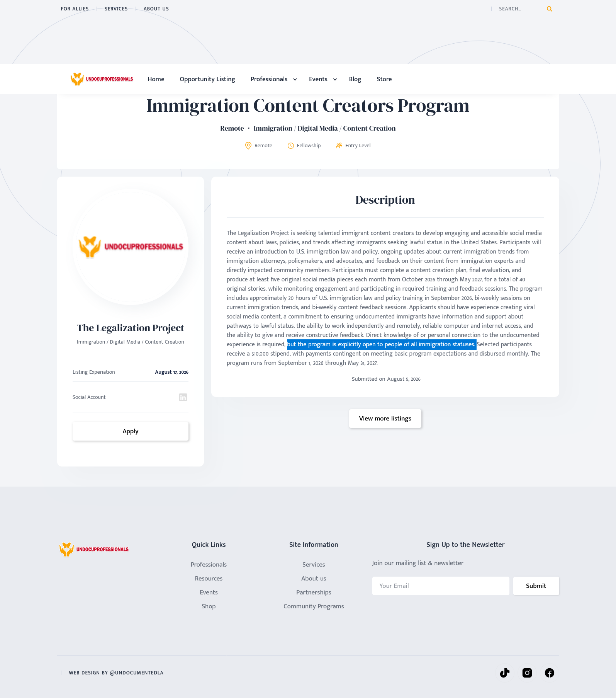Open the Store menu item

click(384, 79)
